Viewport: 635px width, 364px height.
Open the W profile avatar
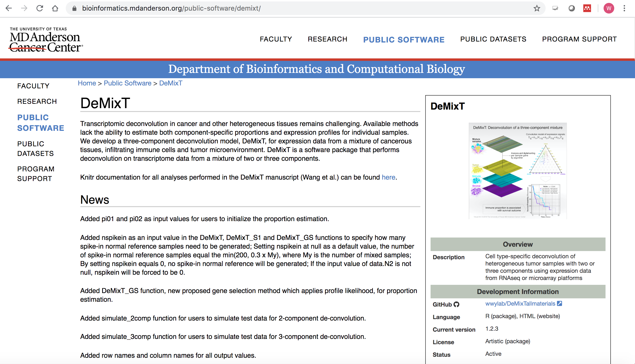pyautogui.click(x=609, y=8)
